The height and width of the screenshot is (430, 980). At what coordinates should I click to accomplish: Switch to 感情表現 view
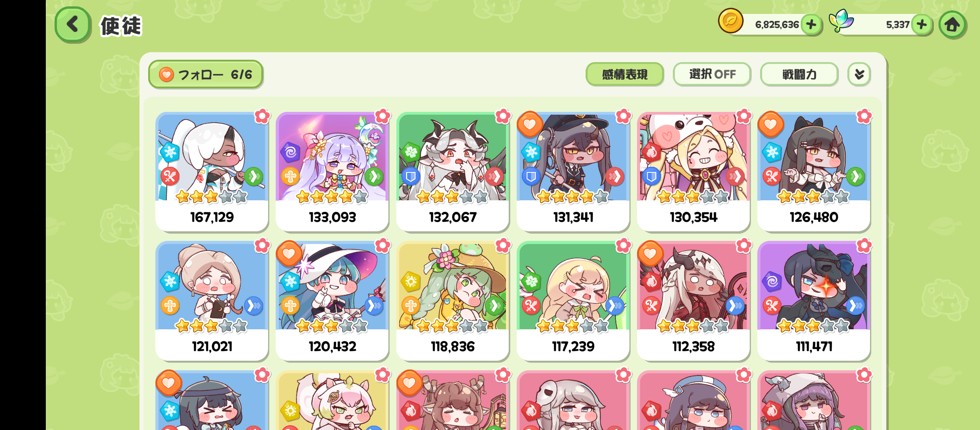625,74
